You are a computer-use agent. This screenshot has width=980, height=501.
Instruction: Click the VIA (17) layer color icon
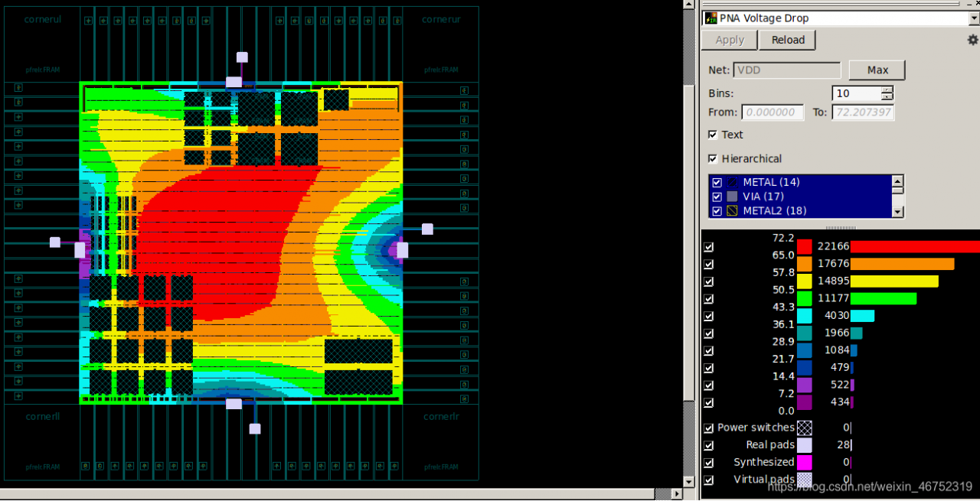point(732,197)
